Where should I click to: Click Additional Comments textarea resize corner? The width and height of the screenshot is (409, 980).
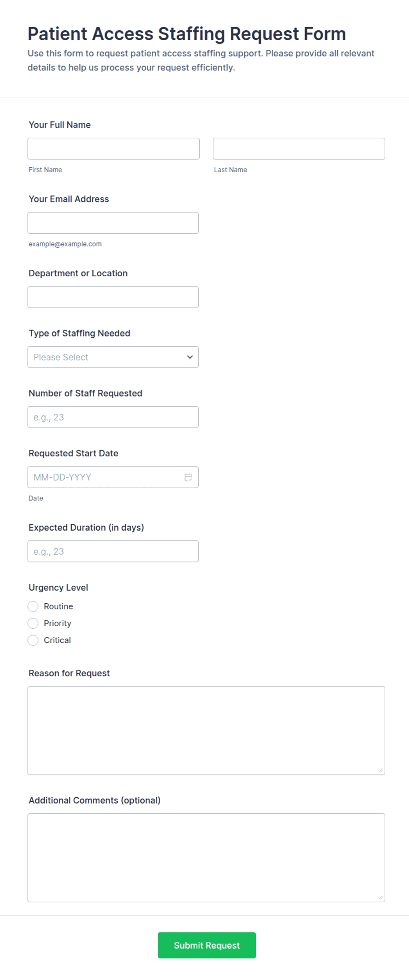coord(381,898)
